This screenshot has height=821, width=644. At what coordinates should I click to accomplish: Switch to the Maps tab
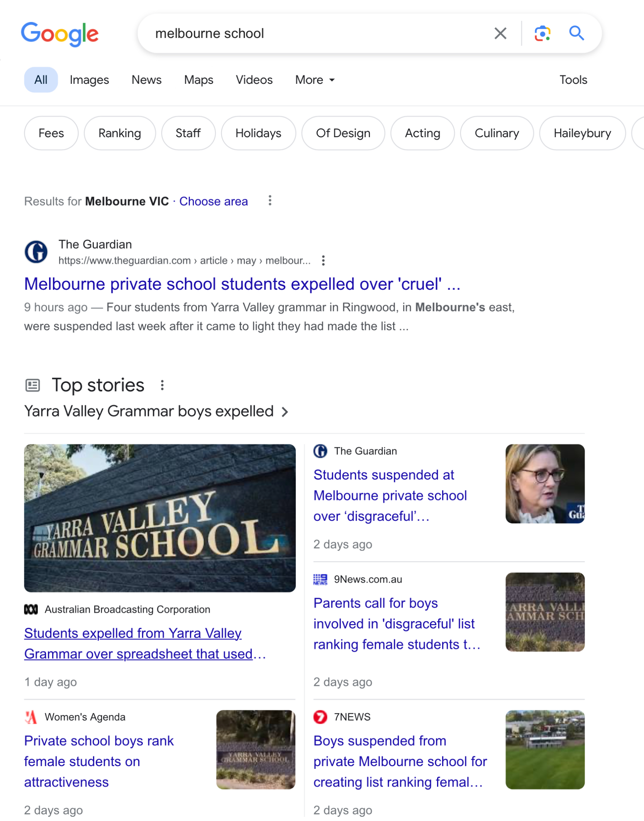click(x=198, y=80)
